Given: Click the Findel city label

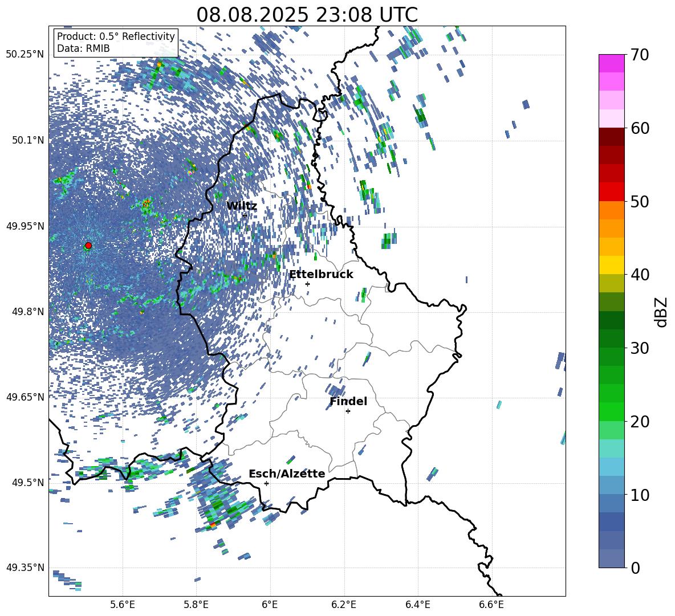Looking at the screenshot, I should point(348,401).
